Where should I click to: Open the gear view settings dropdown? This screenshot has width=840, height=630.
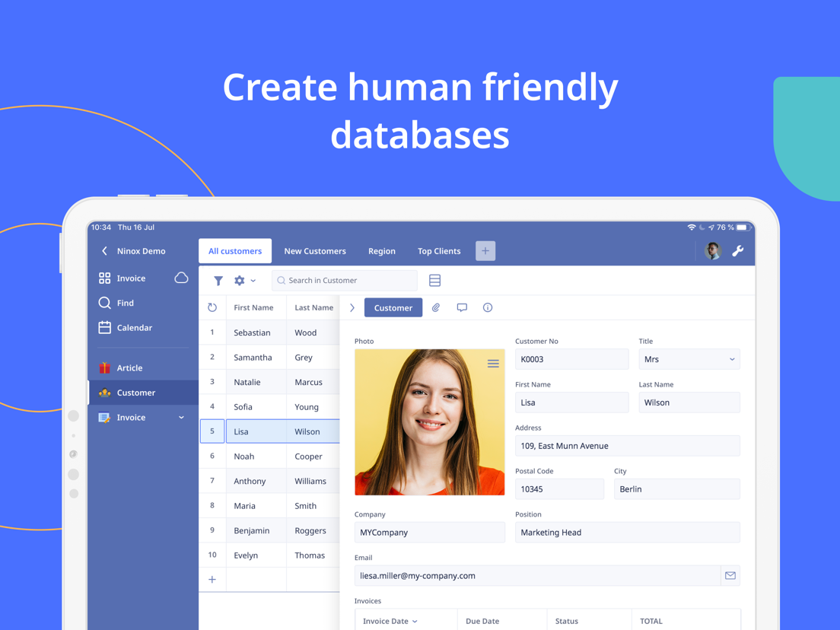tap(245, 280)
